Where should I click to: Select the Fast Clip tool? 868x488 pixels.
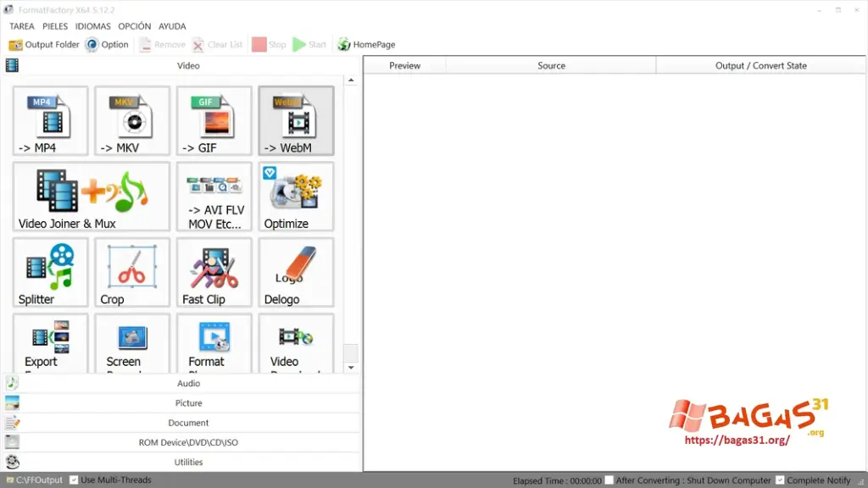(213, 271)
